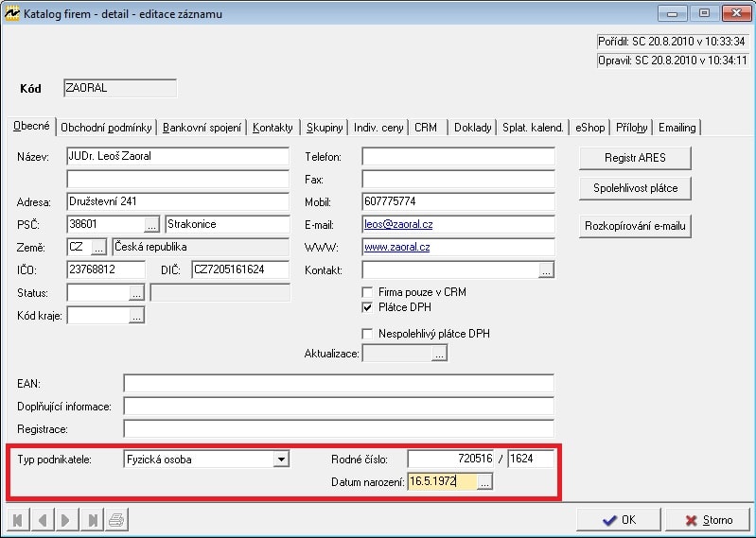The width and height of the screenshot is (756, 538).
Task: Switch to the Kontakty tab
Action: point(273,128)
